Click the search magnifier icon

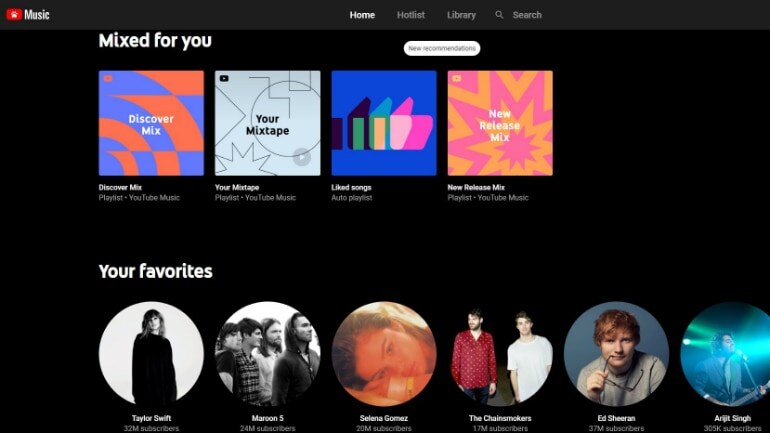(x=499, y=15)
